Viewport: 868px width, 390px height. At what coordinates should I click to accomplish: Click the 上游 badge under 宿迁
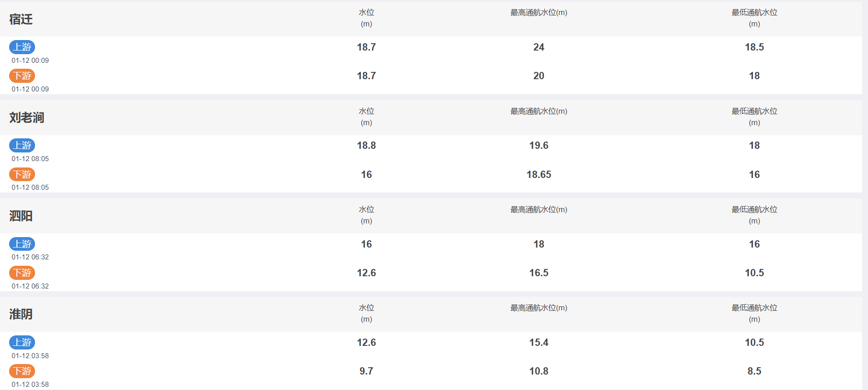[22, 47]
